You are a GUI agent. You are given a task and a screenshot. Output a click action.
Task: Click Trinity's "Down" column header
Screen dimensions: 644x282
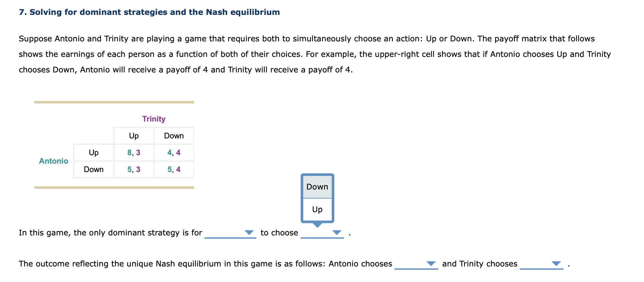pyautogui.click(x=174, y=136)
